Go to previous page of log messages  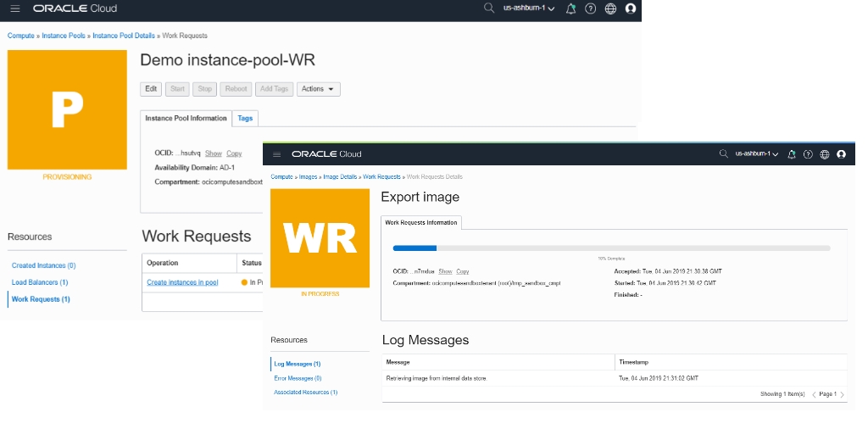coord(815,395)
